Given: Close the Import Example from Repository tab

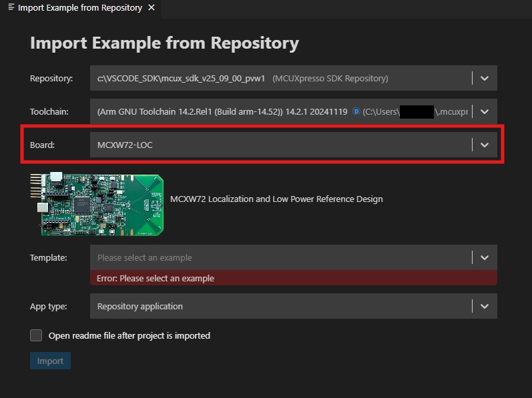Looking at the screenshot, I should (152, 7).
